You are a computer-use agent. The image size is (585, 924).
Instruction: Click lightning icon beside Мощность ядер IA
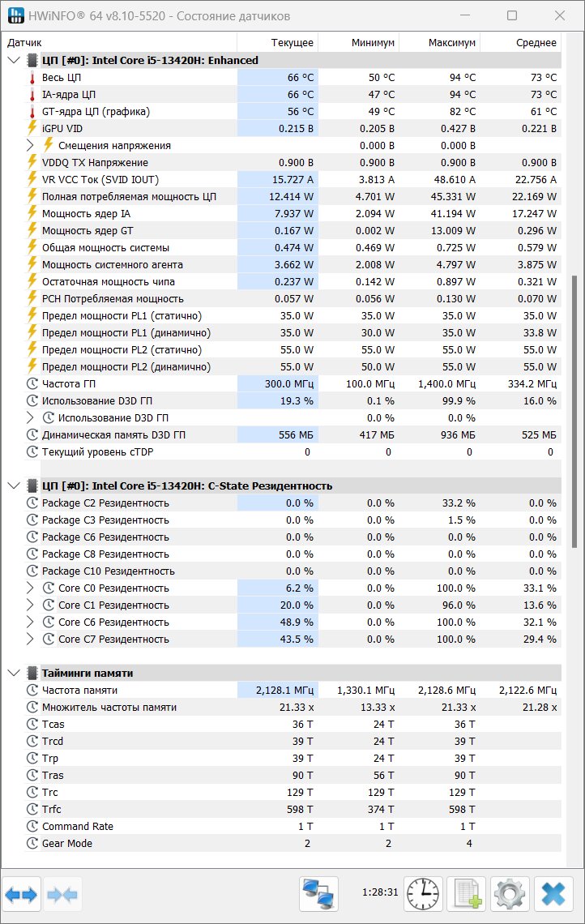pyautogui.click(x=32, y=213)
